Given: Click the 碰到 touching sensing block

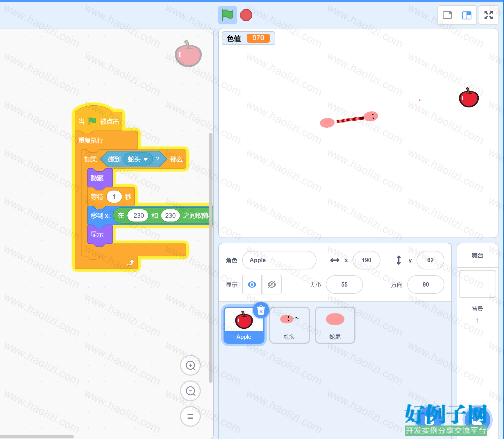Looking at the screenshot, I should [x=114, y=159].
